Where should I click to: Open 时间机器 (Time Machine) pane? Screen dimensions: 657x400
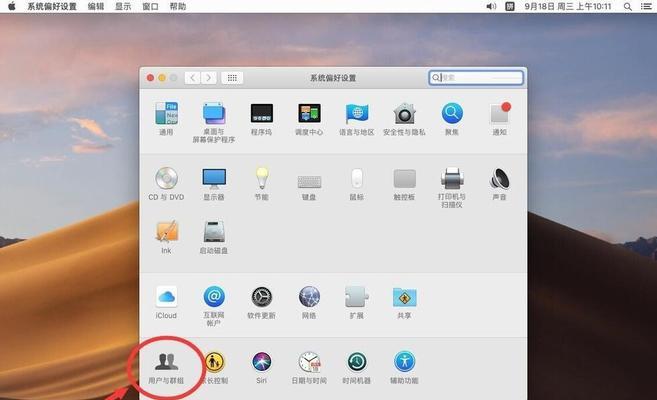[x=357, y=368]
